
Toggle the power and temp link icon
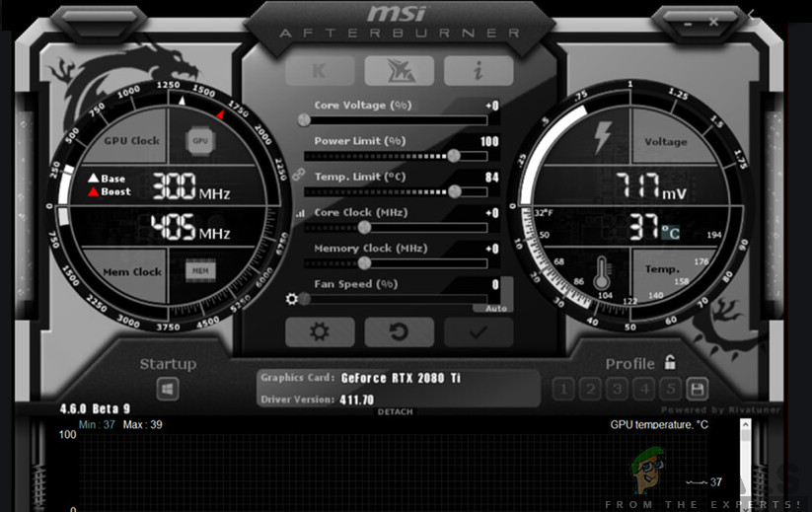298,175
